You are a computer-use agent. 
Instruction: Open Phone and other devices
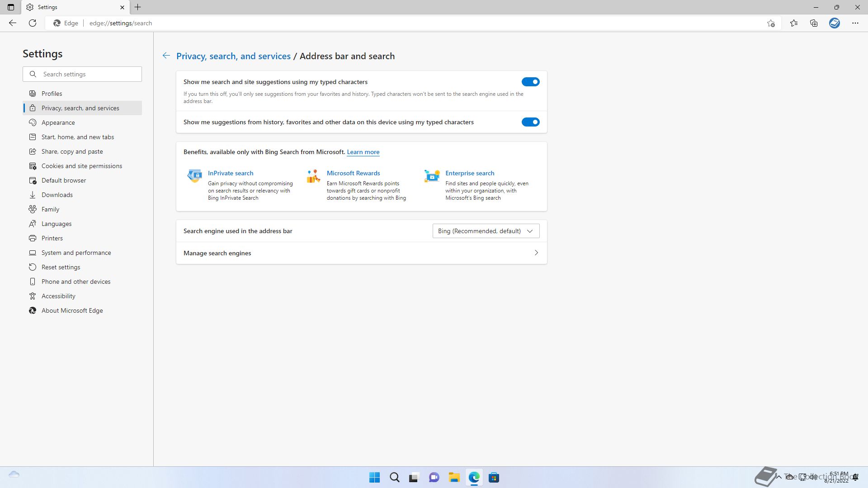tap(82, 282)
